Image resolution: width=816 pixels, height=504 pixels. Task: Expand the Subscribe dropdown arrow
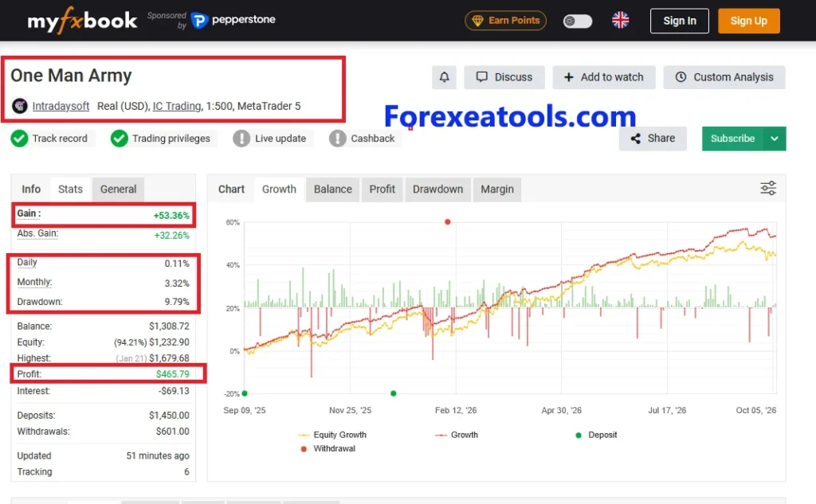coord(775,139)
